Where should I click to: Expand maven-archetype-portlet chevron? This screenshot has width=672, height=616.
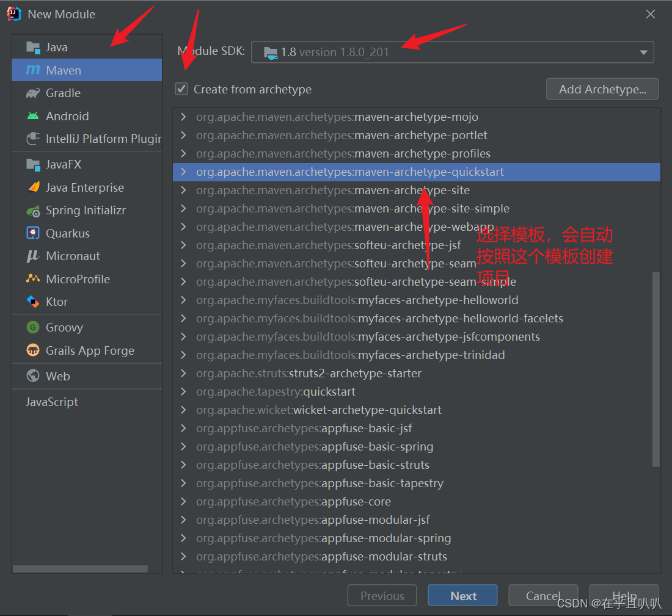[183, 136]
